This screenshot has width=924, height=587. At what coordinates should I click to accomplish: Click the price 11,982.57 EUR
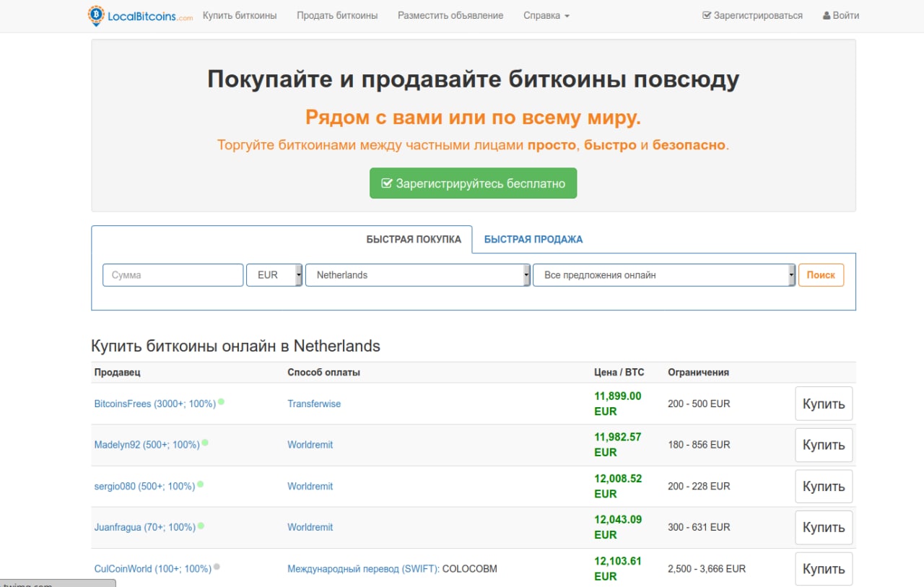pyautogui.click(x=618, y=445)
